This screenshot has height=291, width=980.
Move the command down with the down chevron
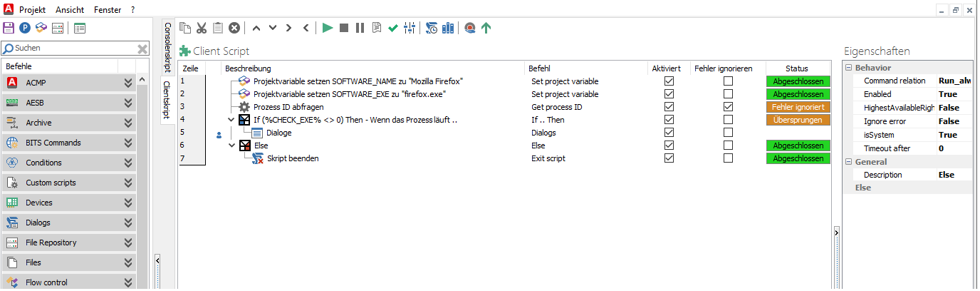point(272,28)
